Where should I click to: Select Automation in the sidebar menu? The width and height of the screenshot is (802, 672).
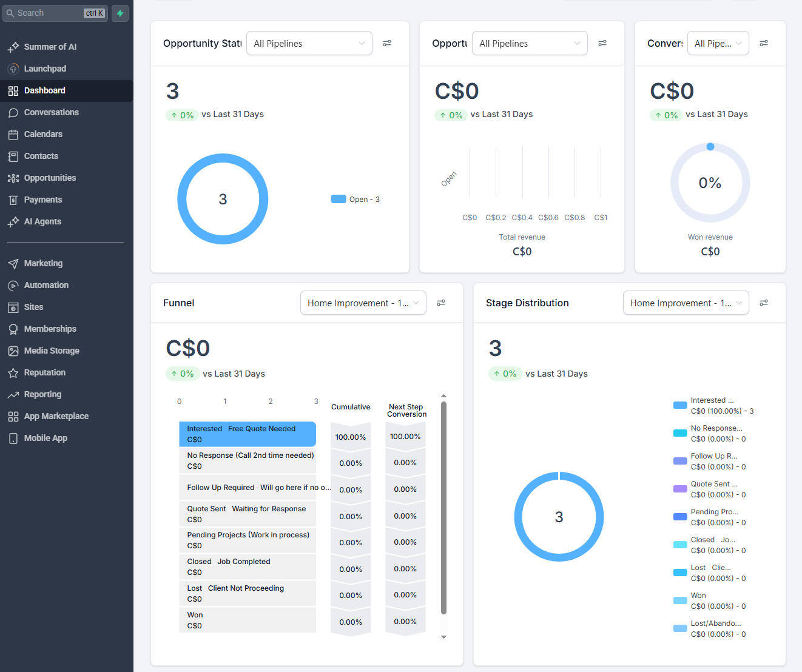coord(46,285)
